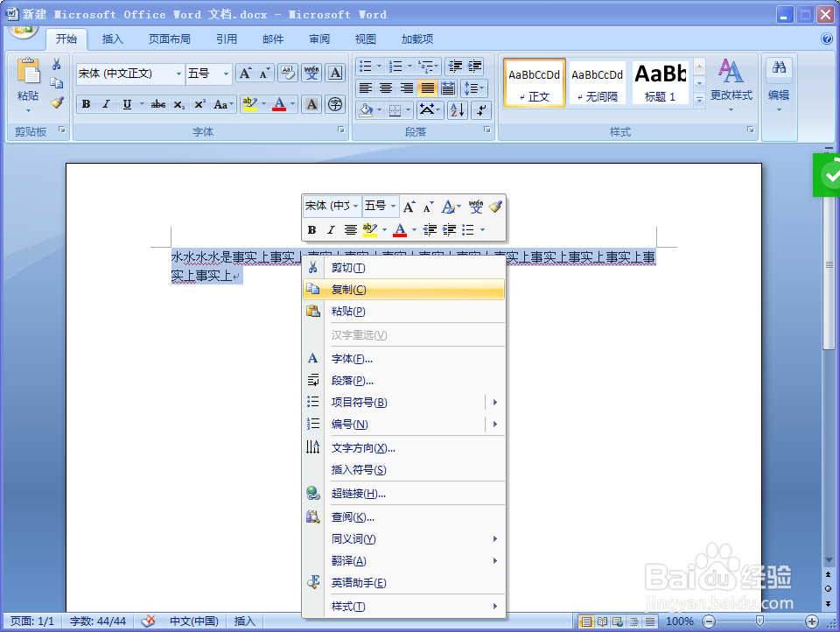Open the mini toolbar font size dropdown

pyautogui.click(x=393, y=206)
